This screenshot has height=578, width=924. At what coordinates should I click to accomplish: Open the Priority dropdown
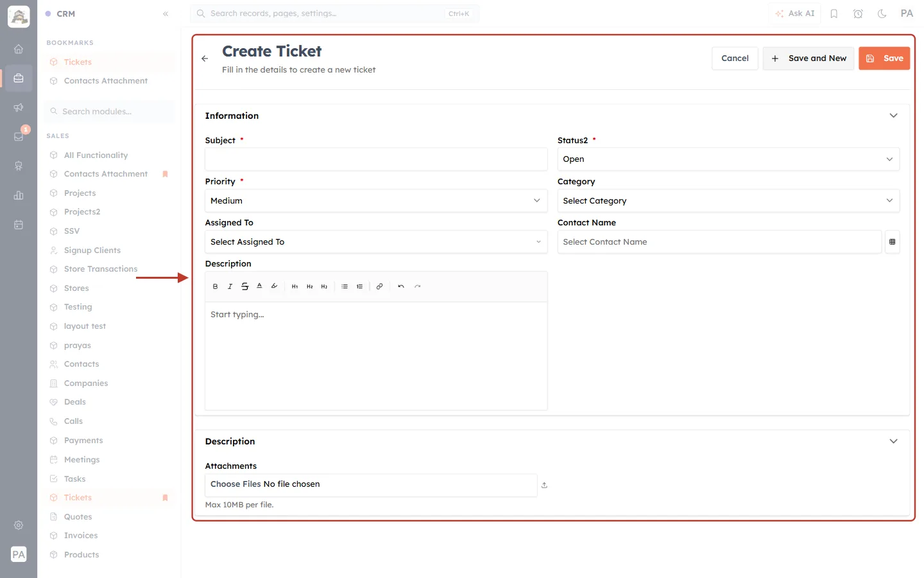376,201
